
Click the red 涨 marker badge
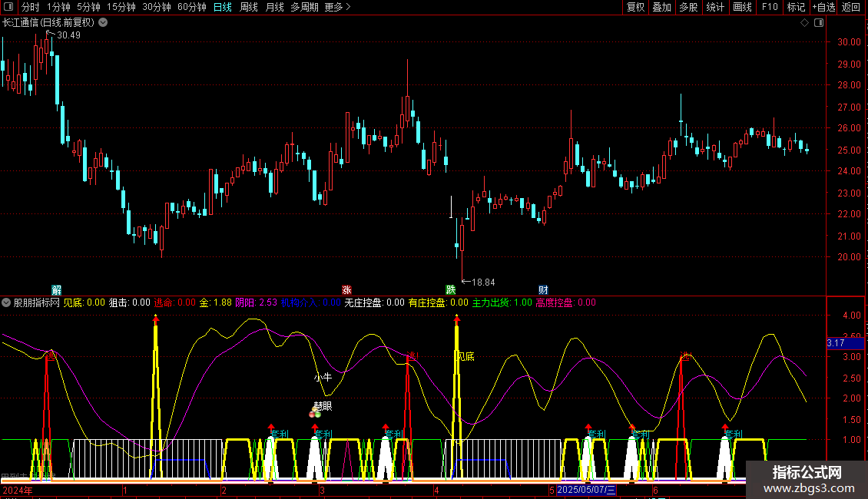point(346,290)
